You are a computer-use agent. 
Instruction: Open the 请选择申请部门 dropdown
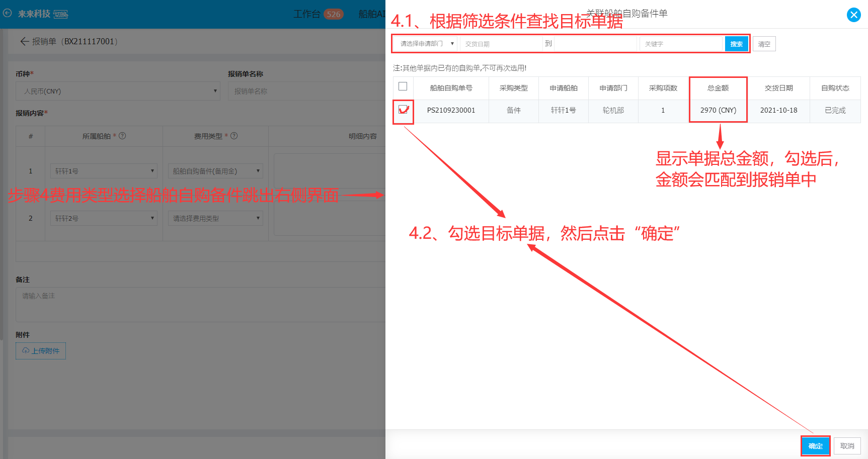[426, 44]
